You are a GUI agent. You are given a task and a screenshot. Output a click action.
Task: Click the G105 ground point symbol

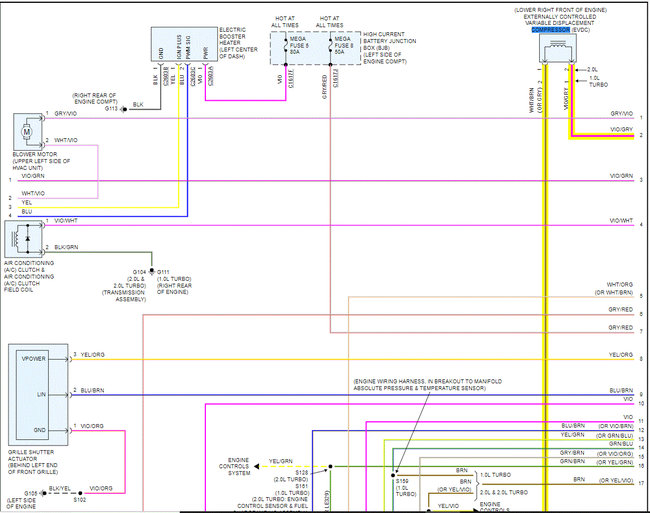point(43,493)
